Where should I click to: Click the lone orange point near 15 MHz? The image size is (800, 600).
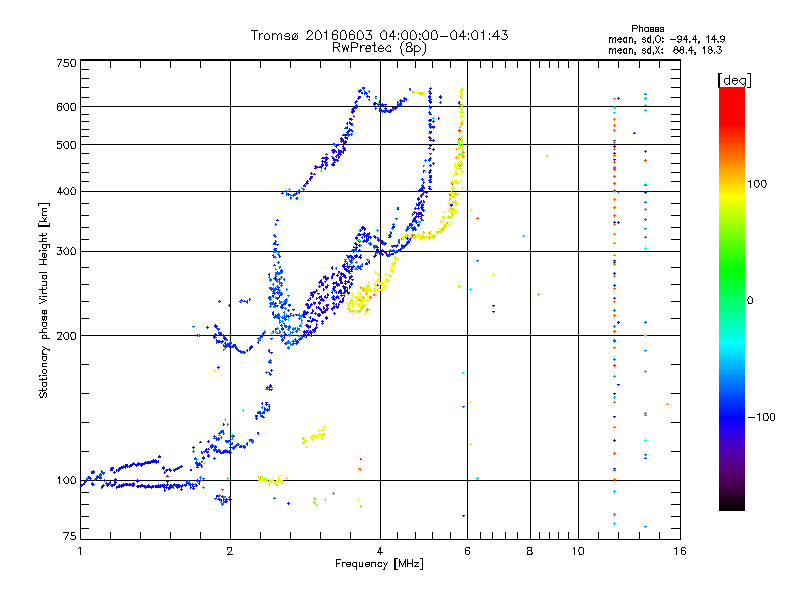click(x=667, y=405)
